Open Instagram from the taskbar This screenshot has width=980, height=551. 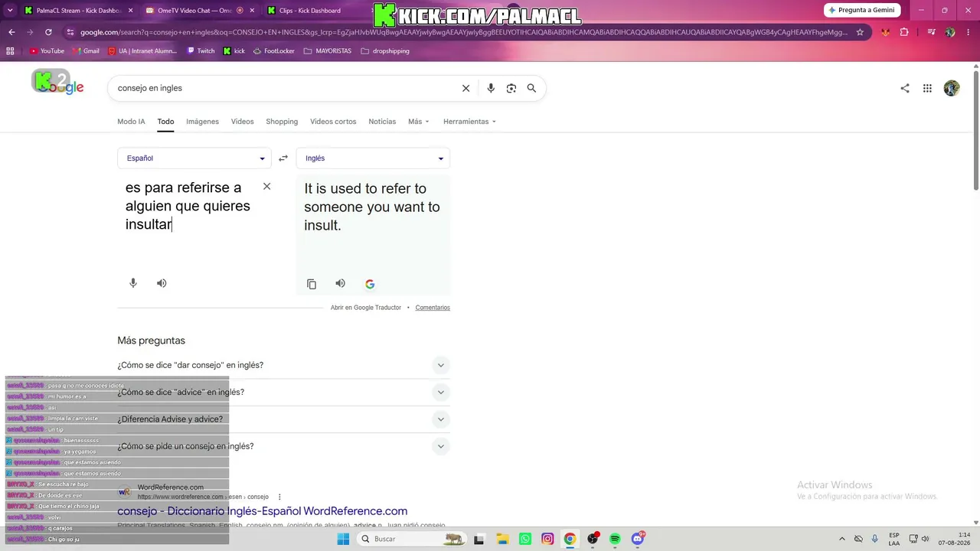tap(547, 539)
